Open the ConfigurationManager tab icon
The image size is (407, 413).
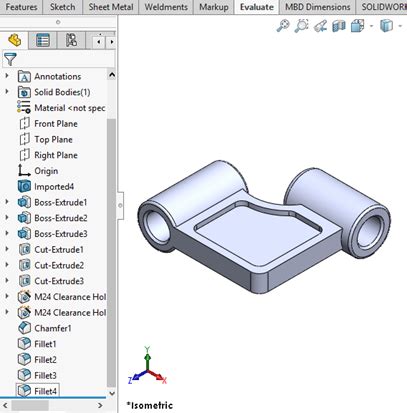tap(71, 40)
